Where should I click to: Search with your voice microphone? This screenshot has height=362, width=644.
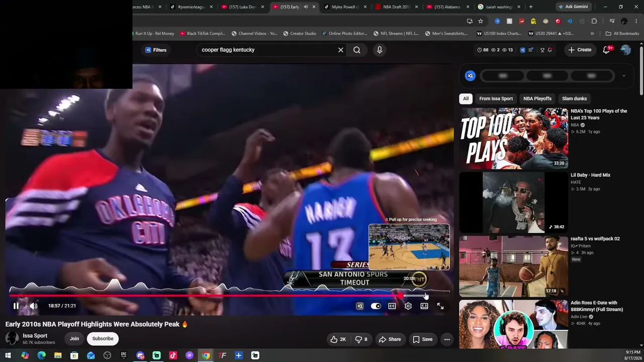(x=379, y=50)
